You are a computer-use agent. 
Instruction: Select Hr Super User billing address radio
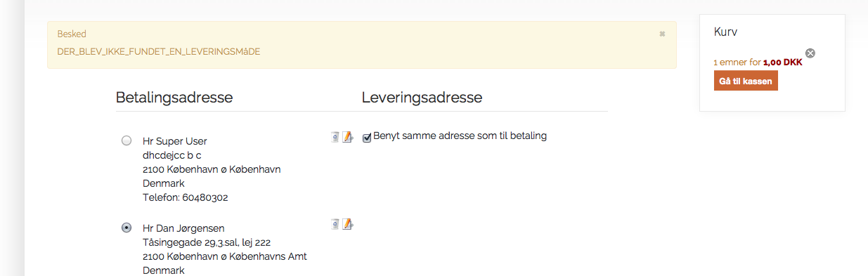click(x=127, y=140)
